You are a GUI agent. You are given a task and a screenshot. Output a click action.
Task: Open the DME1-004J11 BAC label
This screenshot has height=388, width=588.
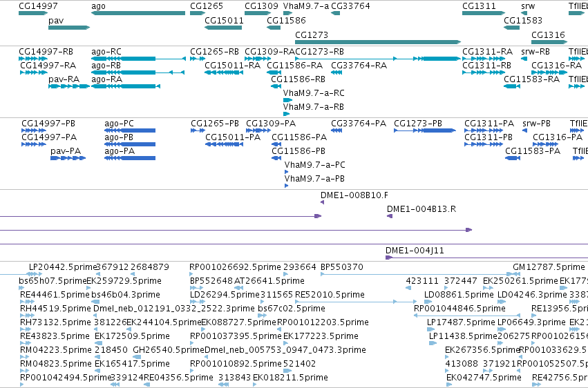point(415,251)
